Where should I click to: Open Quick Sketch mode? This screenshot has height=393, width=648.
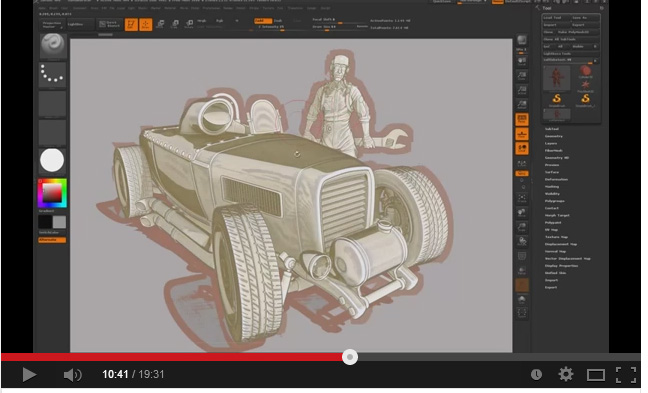[x=109, y=25]
